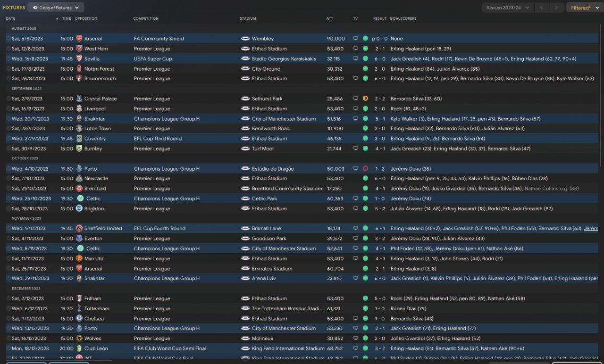The width and height of the screenshot is (604, 364).
Task: Click the TV icon on the Sevilla fixture
Action: point(356,59)
